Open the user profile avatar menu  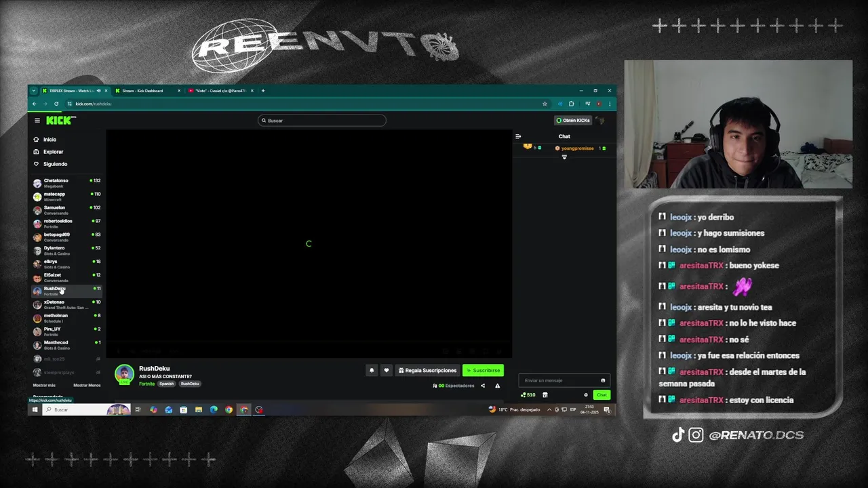pyautogui.click(x=601, y=120)
